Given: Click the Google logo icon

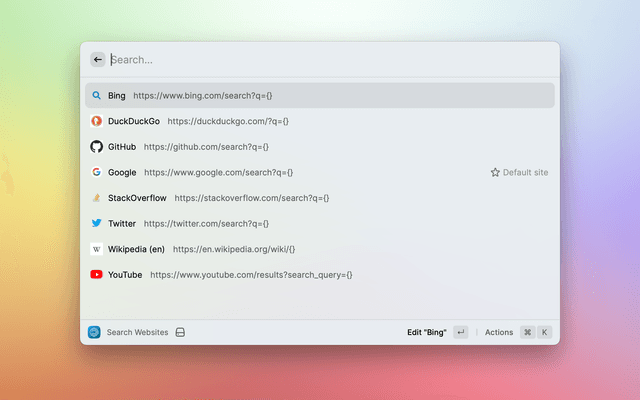Looking at the screenshot, I should 97,172.
